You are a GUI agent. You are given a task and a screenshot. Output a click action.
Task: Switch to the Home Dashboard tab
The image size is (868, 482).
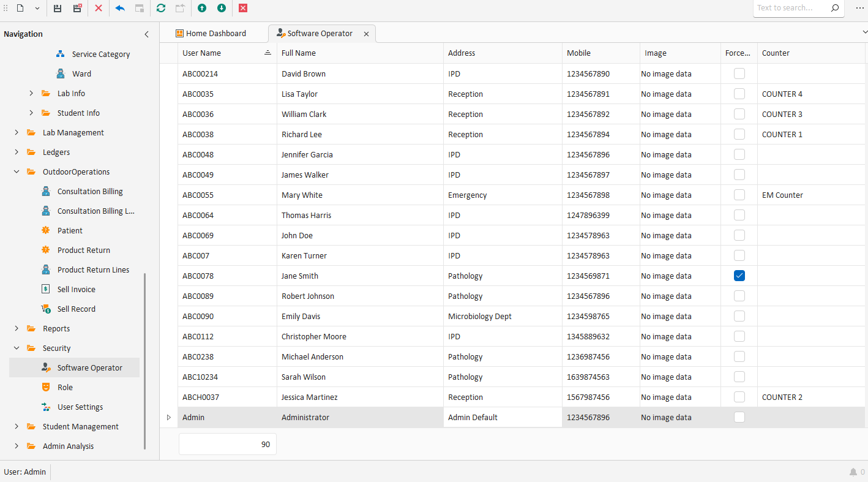(x=212, y=33)
